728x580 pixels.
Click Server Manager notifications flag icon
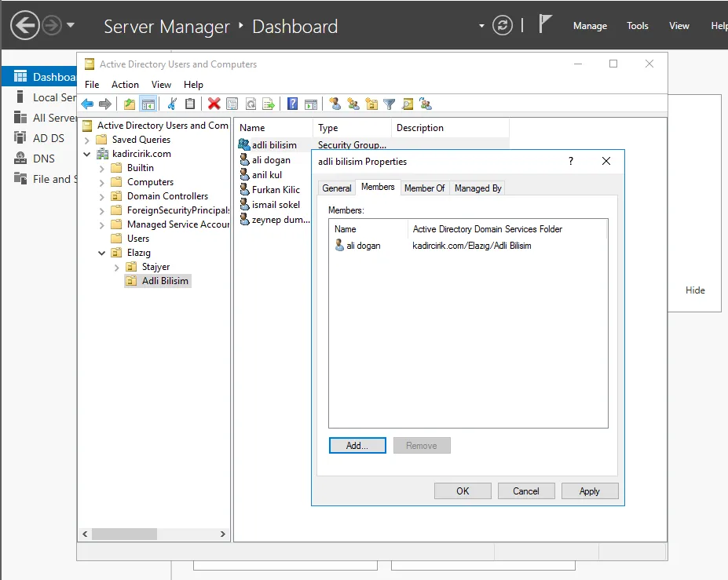tap(545, 24)
